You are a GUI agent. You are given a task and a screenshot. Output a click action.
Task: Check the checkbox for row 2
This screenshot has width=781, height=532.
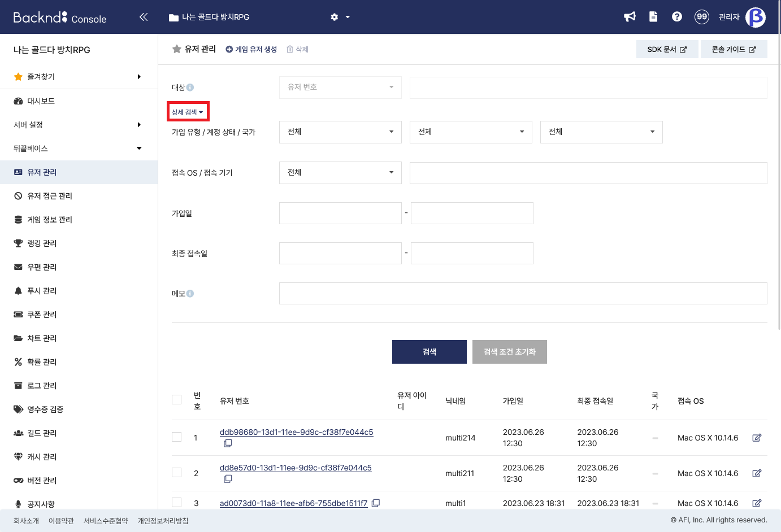tap(177, 473)
